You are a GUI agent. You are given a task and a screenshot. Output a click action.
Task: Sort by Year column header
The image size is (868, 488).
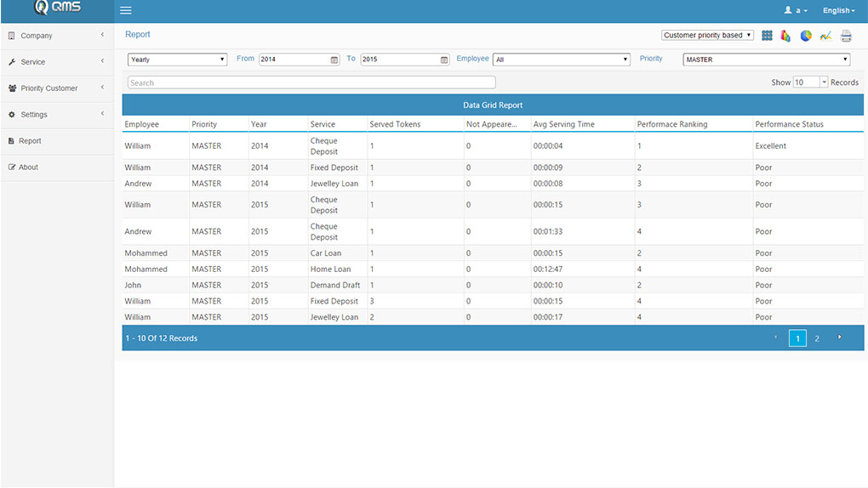pos(259,124)
